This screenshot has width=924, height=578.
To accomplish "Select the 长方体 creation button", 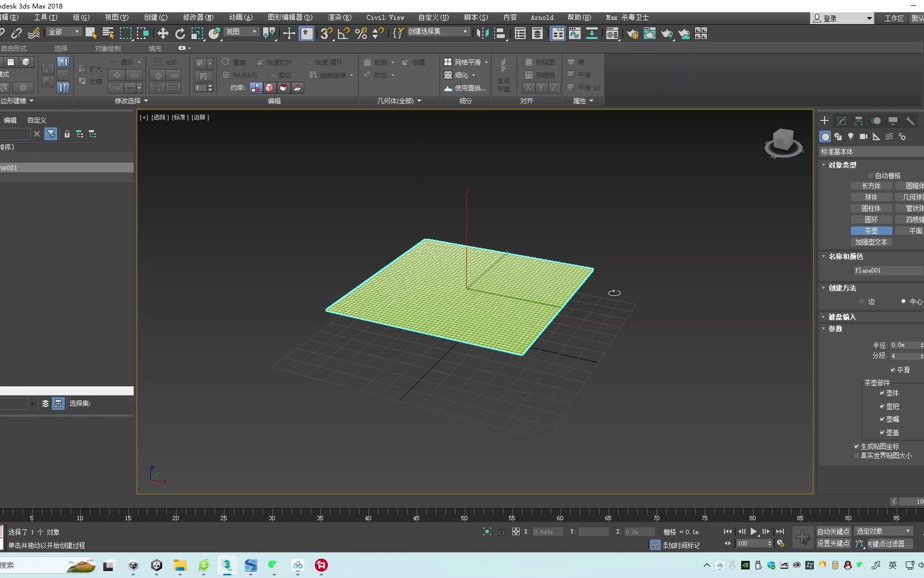I will (871, 186).
